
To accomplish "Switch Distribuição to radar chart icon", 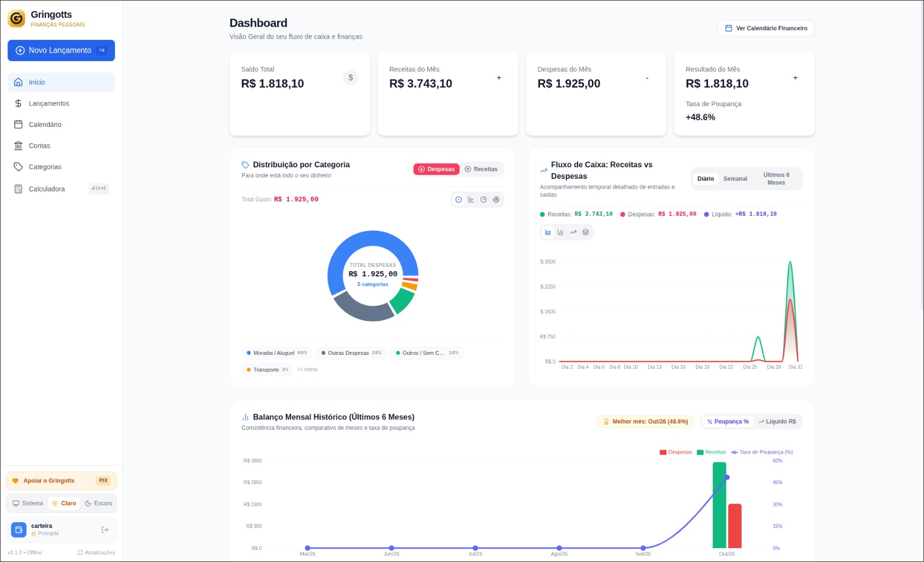I will (496, 200).
